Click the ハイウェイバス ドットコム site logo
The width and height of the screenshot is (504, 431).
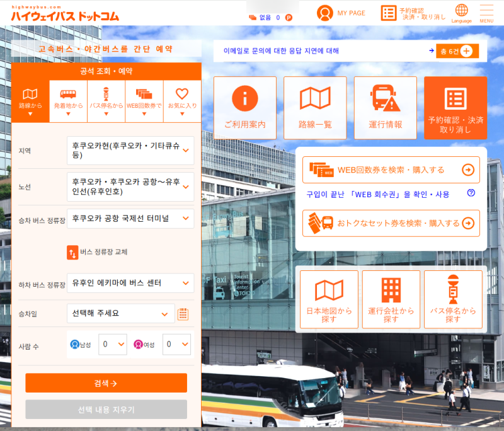coord(65,14)
